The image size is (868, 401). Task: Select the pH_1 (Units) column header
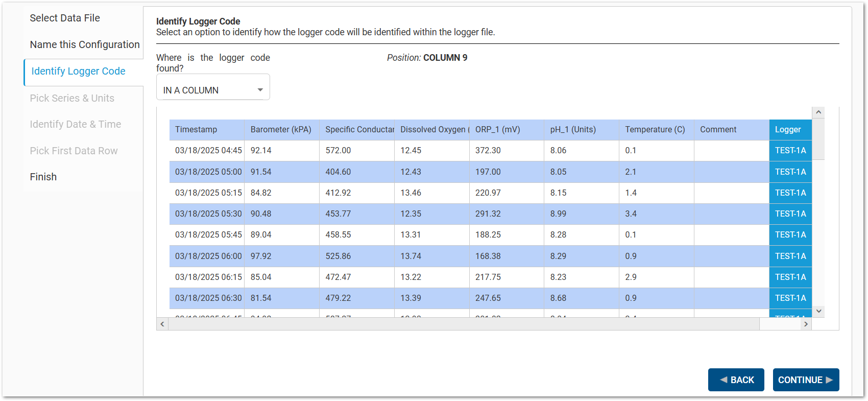[582, 130]
